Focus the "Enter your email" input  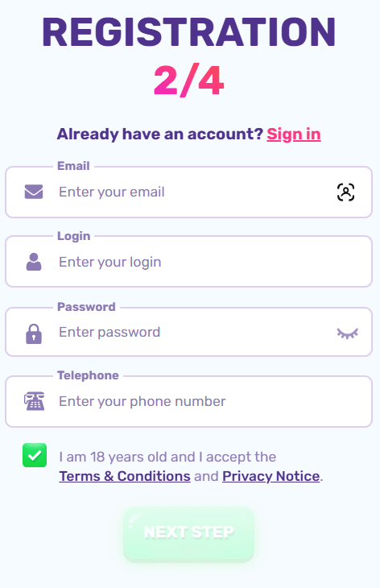(189, 192)
